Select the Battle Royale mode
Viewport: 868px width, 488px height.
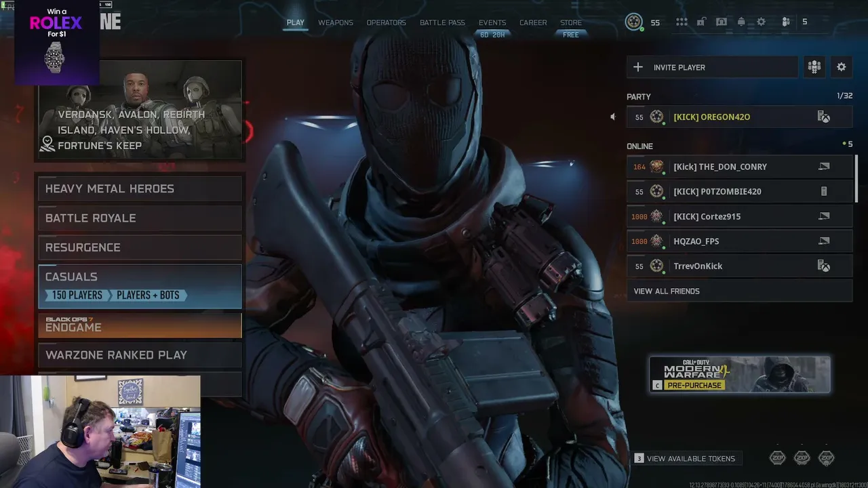click(x=140, y=218)
